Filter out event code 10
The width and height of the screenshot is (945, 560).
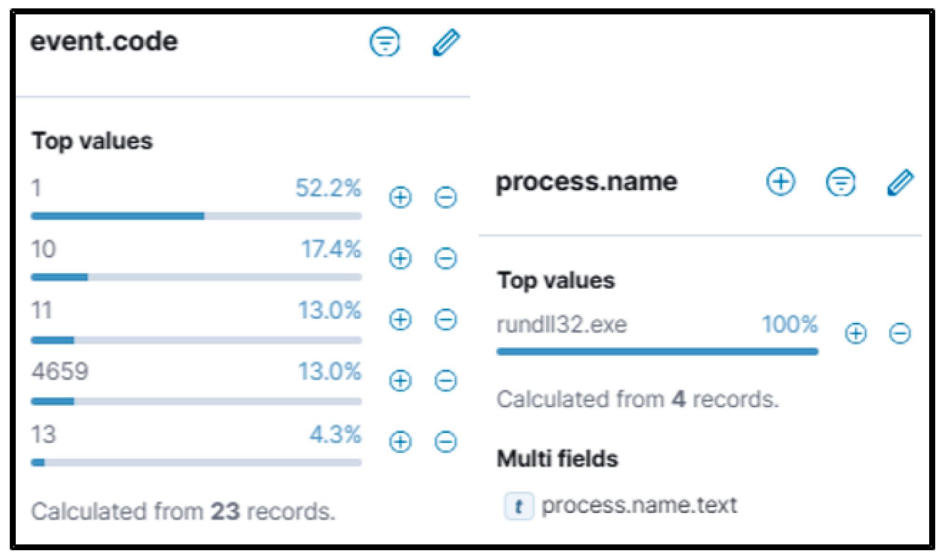click(445, 259)
